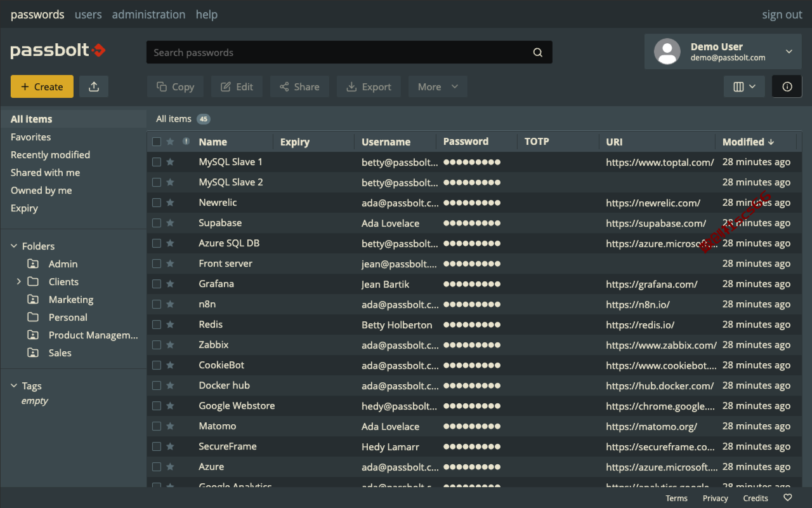This screenshot has width=812, height=508.
Task: Open the resource info panel icon
Action: (x=787, y=87)
